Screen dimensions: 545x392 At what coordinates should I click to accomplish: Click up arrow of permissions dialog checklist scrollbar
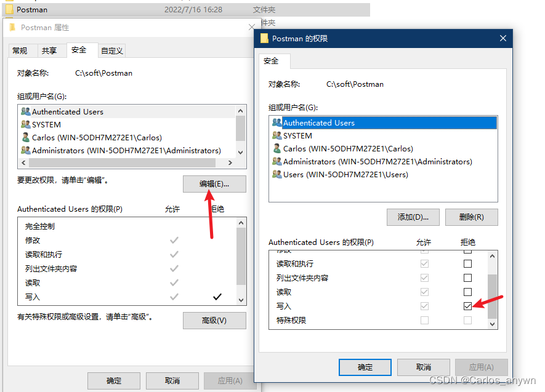tap(492, 256)
